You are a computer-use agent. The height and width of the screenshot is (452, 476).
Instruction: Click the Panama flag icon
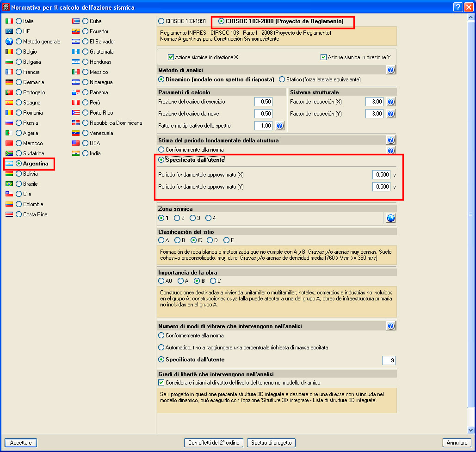(75, 92)
